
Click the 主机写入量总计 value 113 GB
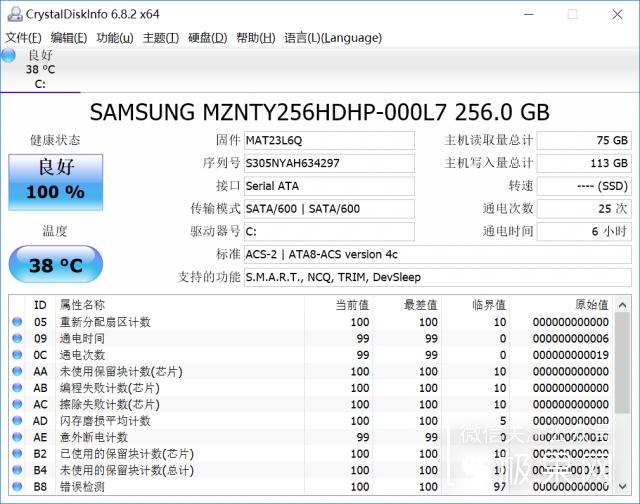[x=584, y=163]
